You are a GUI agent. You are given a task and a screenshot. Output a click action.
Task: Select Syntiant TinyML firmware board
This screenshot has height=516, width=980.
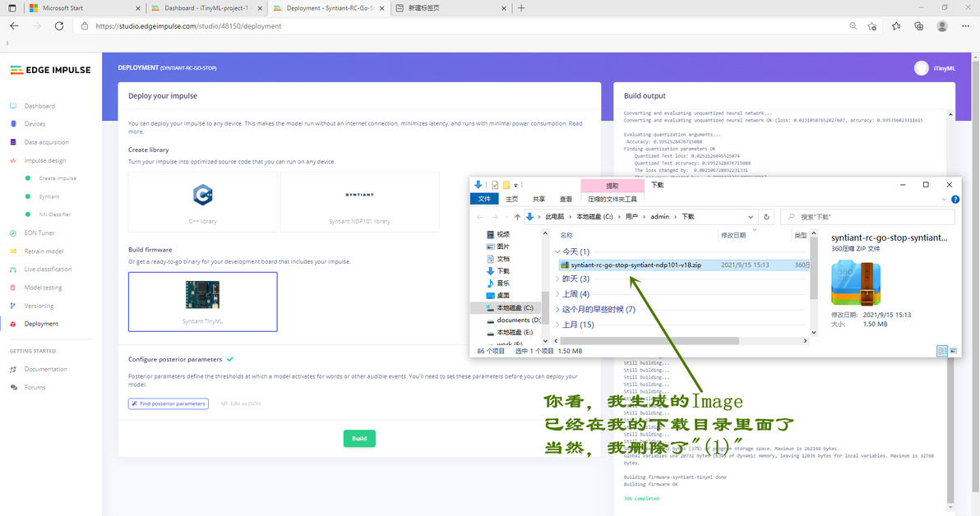[202, 302]
